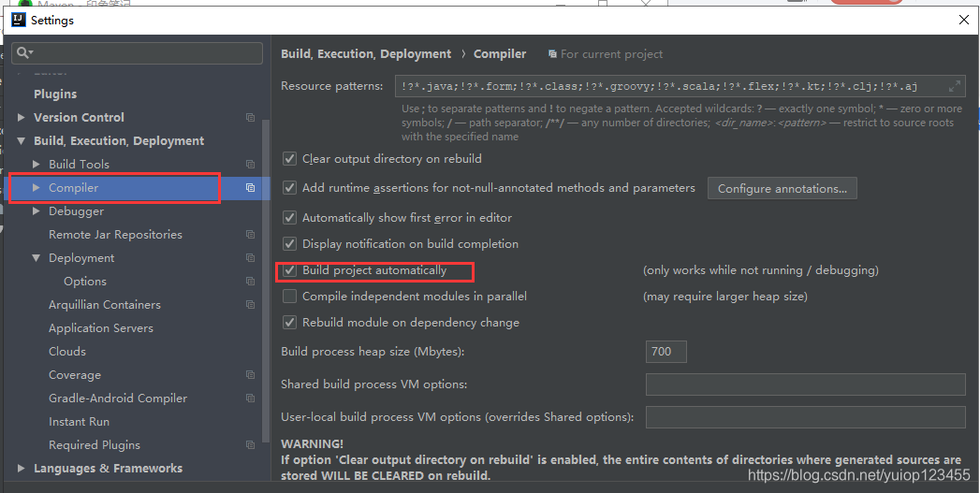Screen dimensions: 980x493
Task: Select Coverage settings item
Action: click(74, 375)
